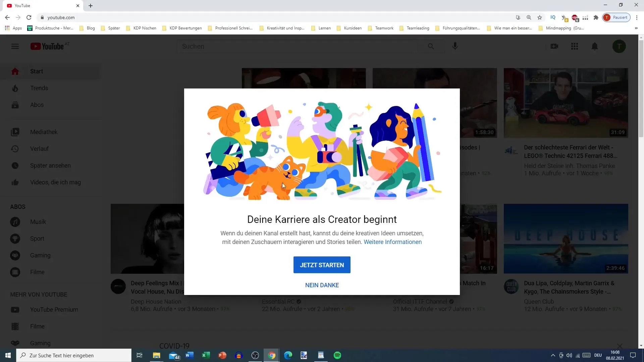Click the YouTube home/start icon
The image size is (644, 362).
[x=15, y=71]
